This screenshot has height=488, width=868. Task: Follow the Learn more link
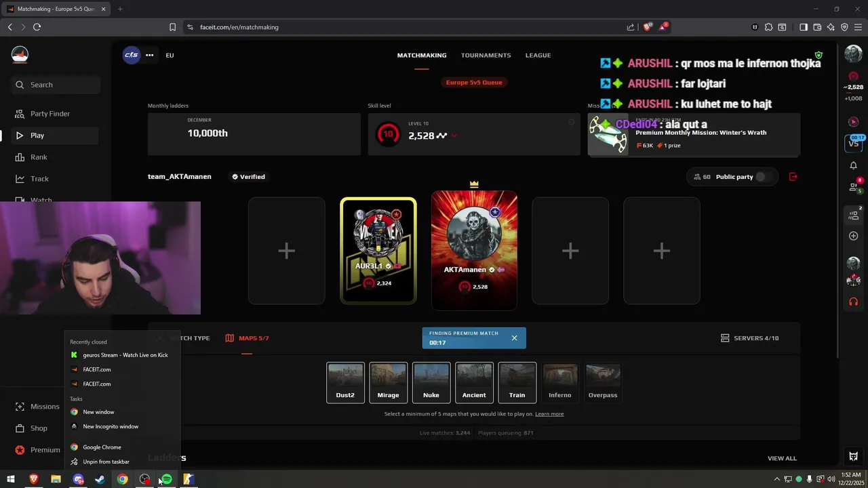tap(549, 414)
